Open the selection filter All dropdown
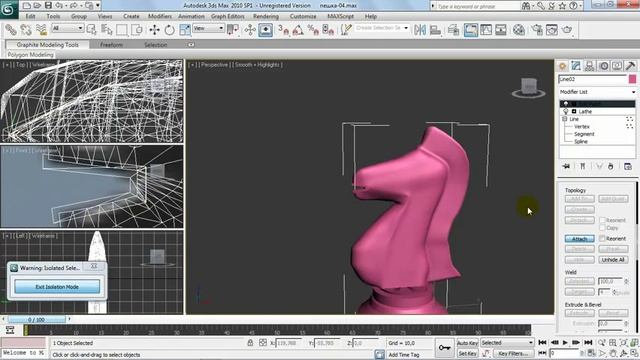This screenshot has height=360, width=640. tap(68, 28)
